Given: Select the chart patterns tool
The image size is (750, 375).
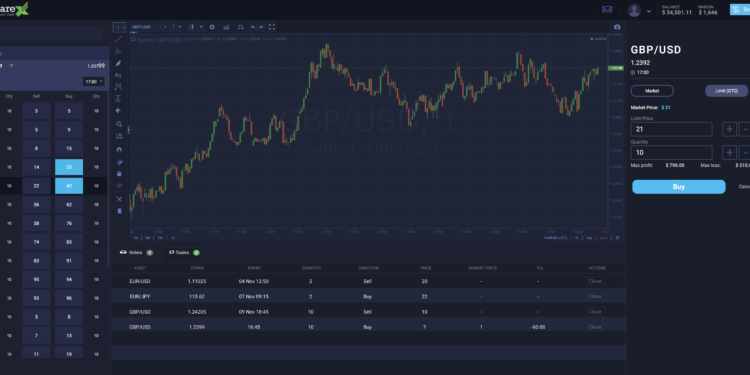Looking at the screenshot, I should pos(119,87).
